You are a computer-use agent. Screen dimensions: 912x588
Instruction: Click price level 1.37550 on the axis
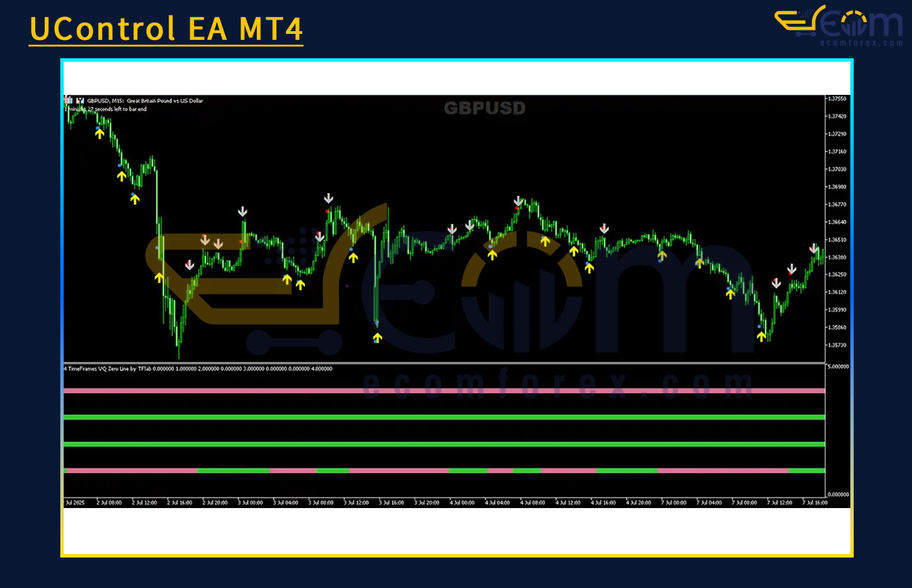coord(837,98)
